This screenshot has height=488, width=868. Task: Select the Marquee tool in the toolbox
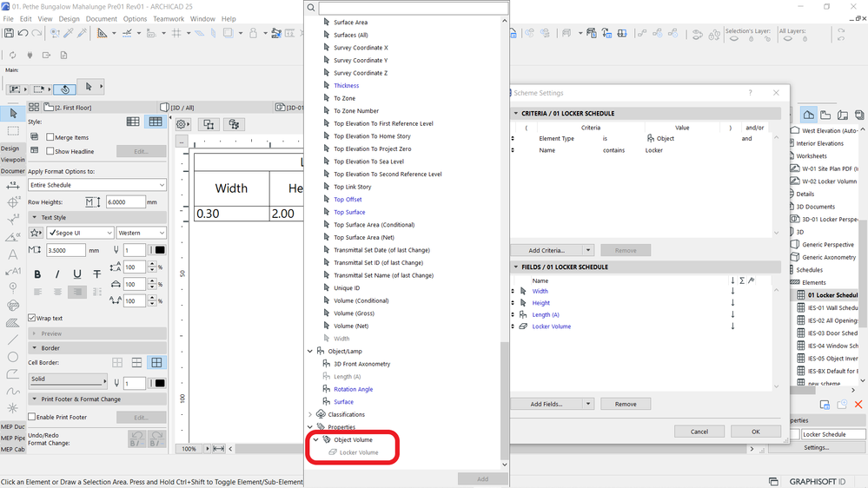(x=13, y=131)
